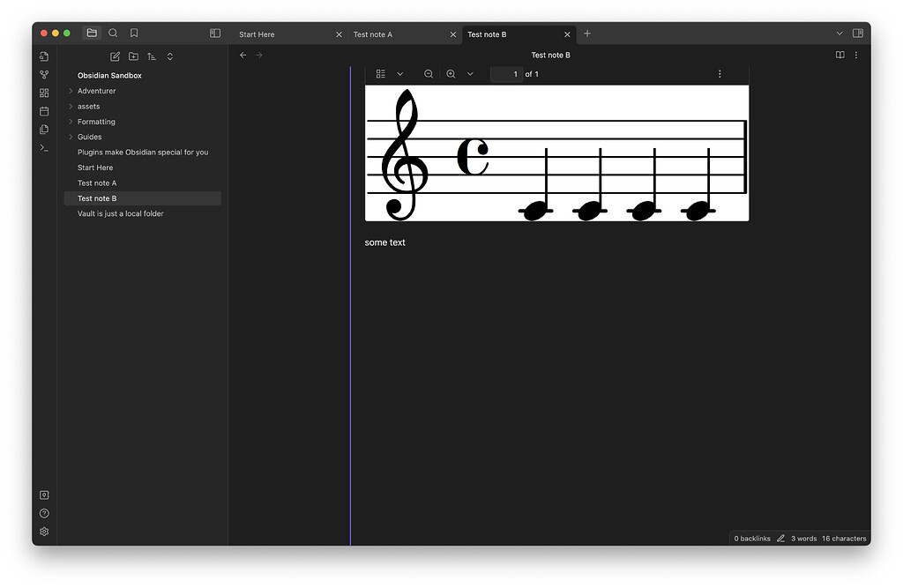Toggle the right sidebar open
The image size is (903, 588).
point(858,32)
